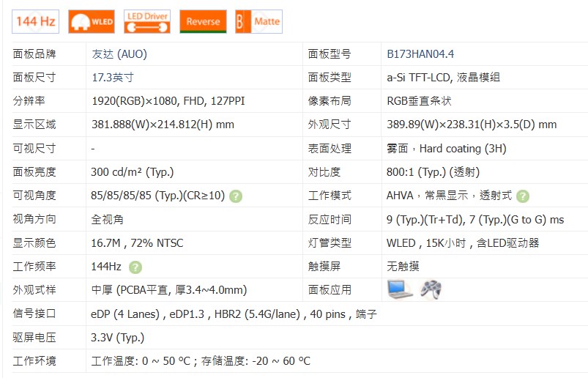Open the B173HAN04.4 model link
Screen dimensions: 588x378
(x=420, y=54)
